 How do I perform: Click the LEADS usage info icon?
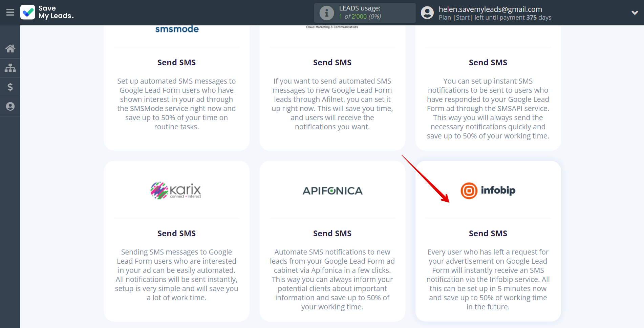point(327,13)
